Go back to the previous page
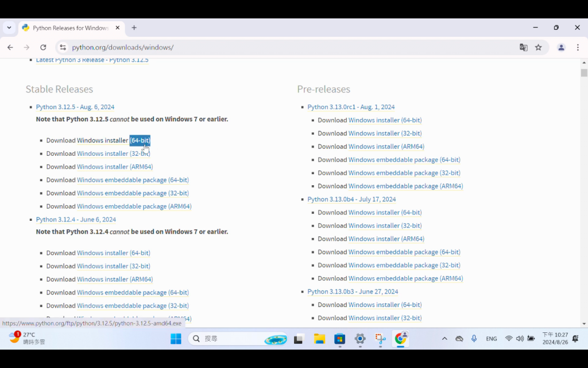 [10, 47]
